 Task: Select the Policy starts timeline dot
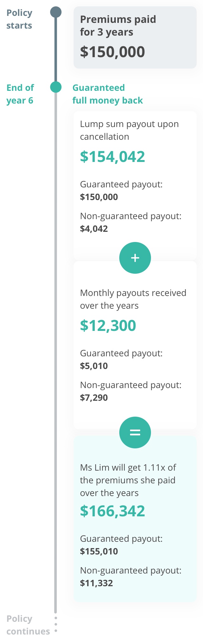coord(56,12)
